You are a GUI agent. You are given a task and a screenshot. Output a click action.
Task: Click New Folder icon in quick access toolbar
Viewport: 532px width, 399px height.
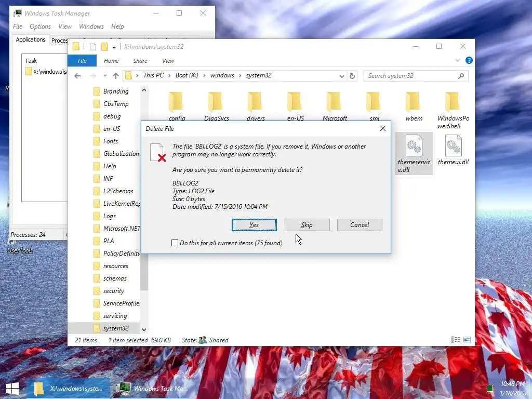104,46
